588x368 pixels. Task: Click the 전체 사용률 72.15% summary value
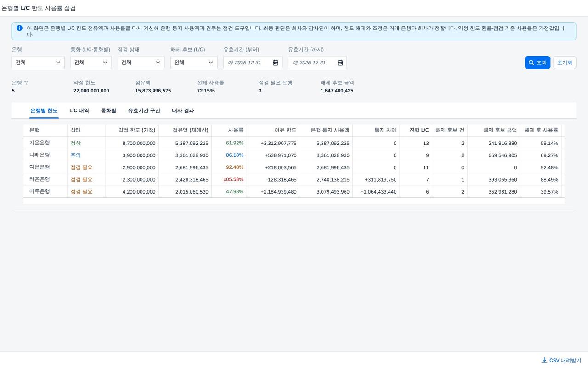[x=206, y=91]
